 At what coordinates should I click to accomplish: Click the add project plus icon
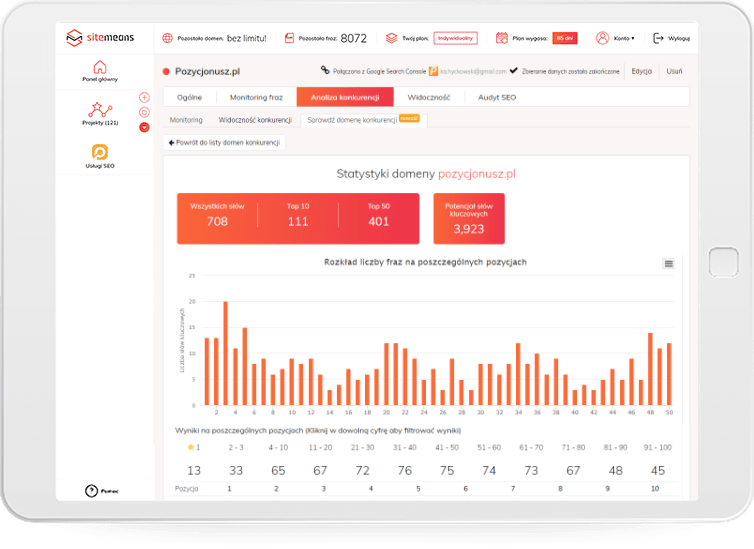144,97
